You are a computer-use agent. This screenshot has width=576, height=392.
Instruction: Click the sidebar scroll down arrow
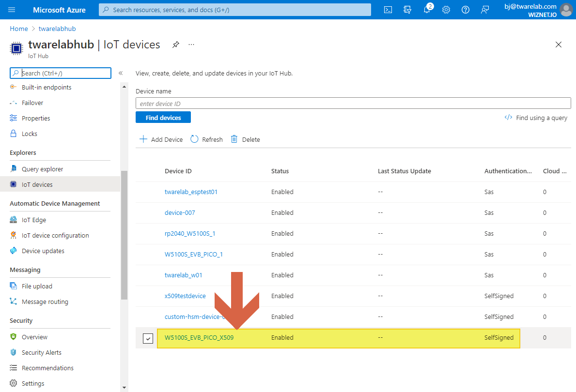[124, 387]
